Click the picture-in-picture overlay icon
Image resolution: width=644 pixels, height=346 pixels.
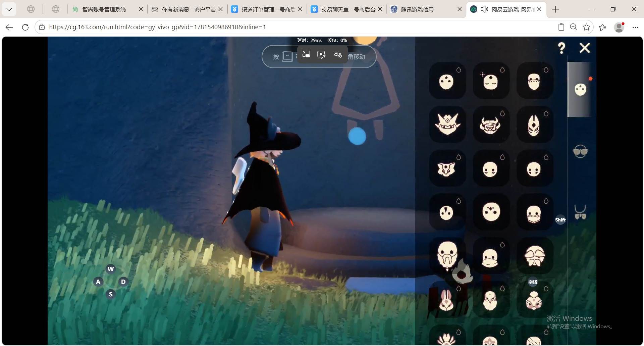click(x=306, y=54)
